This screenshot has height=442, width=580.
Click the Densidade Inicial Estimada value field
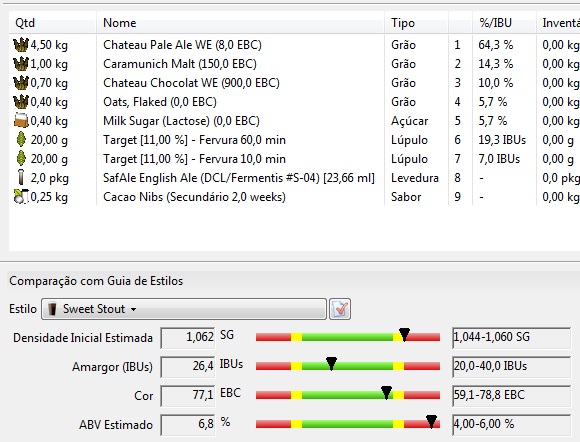click(188, 337)
